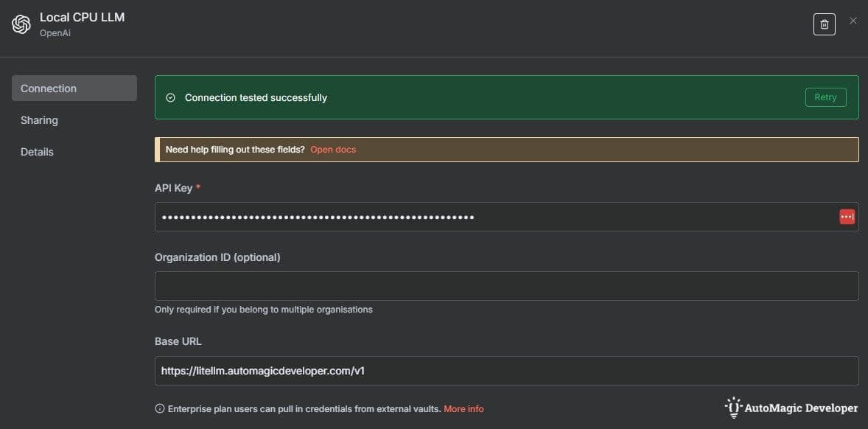The height and width of the screenshot is (429, 868).
Task: Click the success checkmark icon
Action: (171, 97)
